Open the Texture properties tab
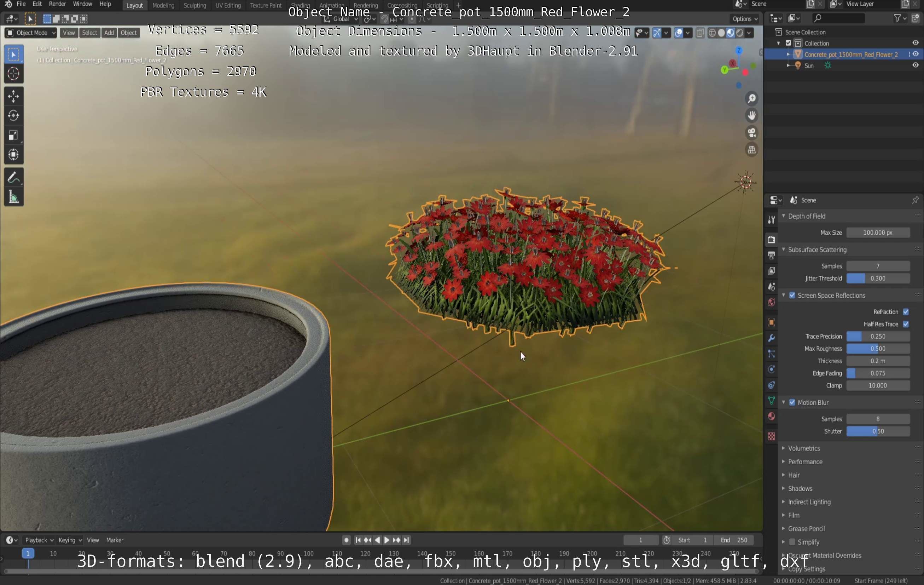Image resolution: width=924 pixels, height=585 pixels. (x=771, y=437)
